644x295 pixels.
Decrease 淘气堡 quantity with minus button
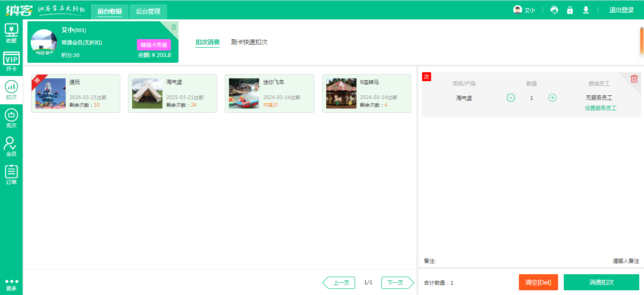click(x=511, y=98)
